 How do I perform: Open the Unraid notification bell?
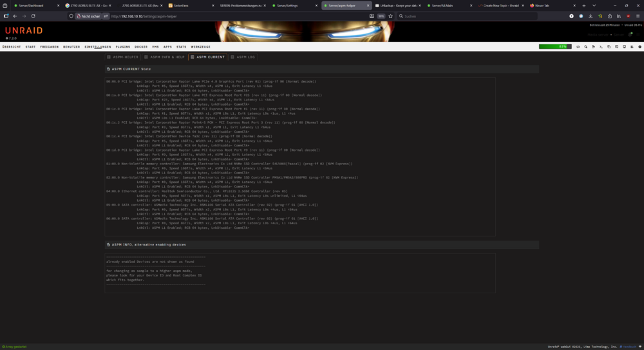[x=630, y=35]
